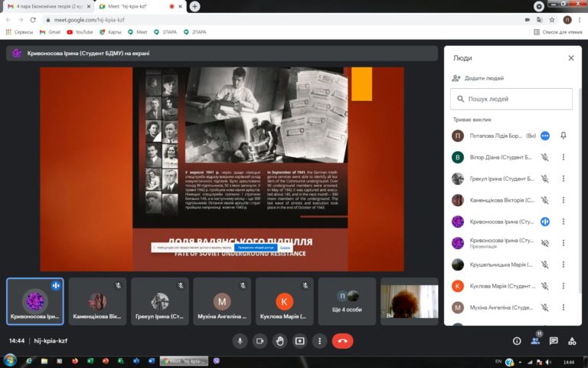Select Мухіна Ангеліна participant tile
This screenshot has width=588, height=368.
pyautogui.click(x=222, y=301)
